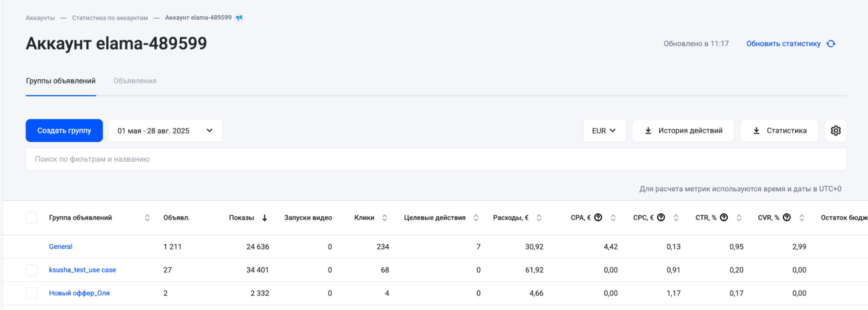Sort the Клики column with its arrows
Viewport: 868px width, 310px height.
tap(384, 218)
